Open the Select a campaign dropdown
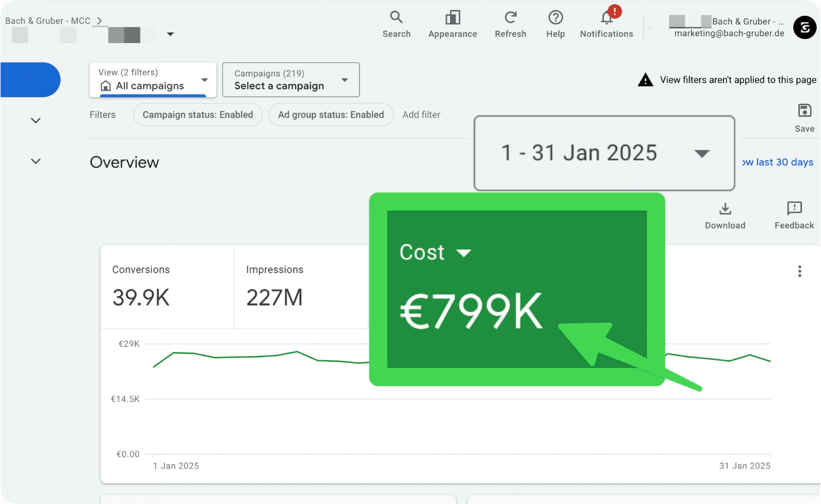 click(x=291, y=79)
